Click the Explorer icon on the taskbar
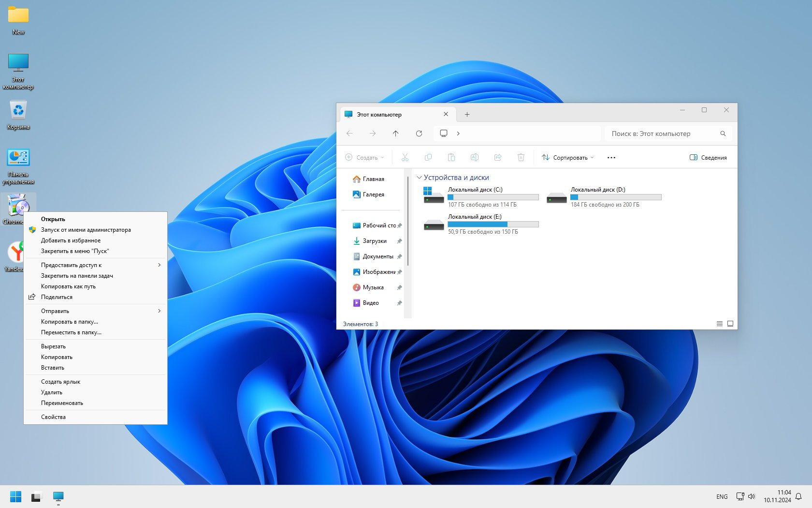The height and width of the screenshot is (508, 812). pyautogui.click(x=58, y=496)
